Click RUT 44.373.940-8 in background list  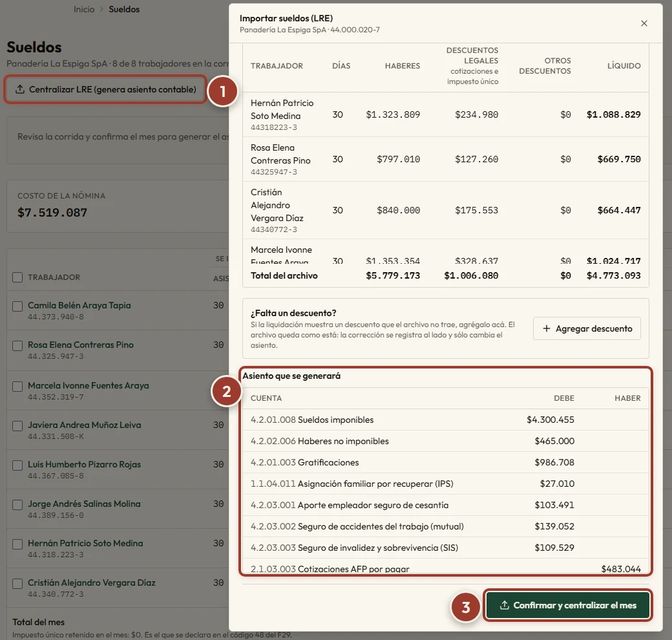(x=56, y=317)
